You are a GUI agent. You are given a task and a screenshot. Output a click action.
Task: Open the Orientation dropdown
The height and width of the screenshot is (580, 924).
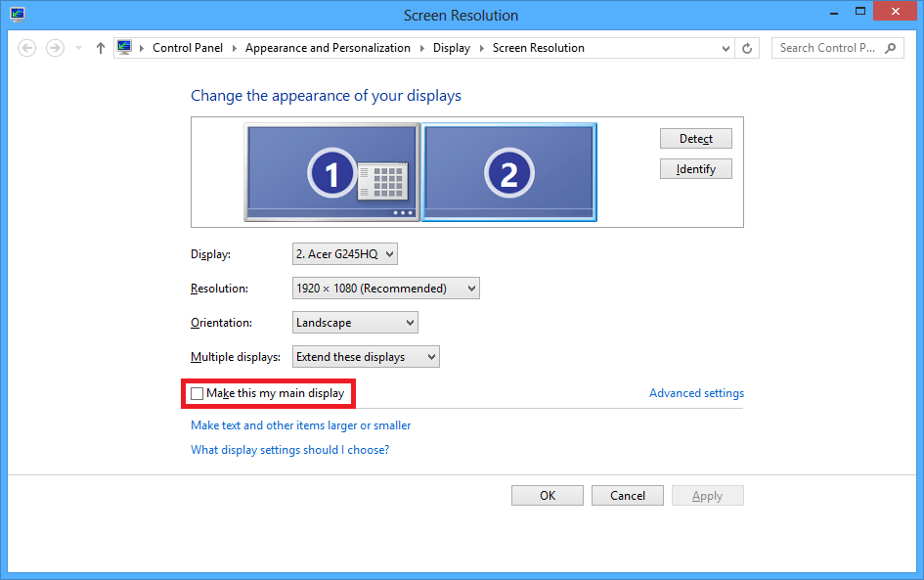click(355, 323)
